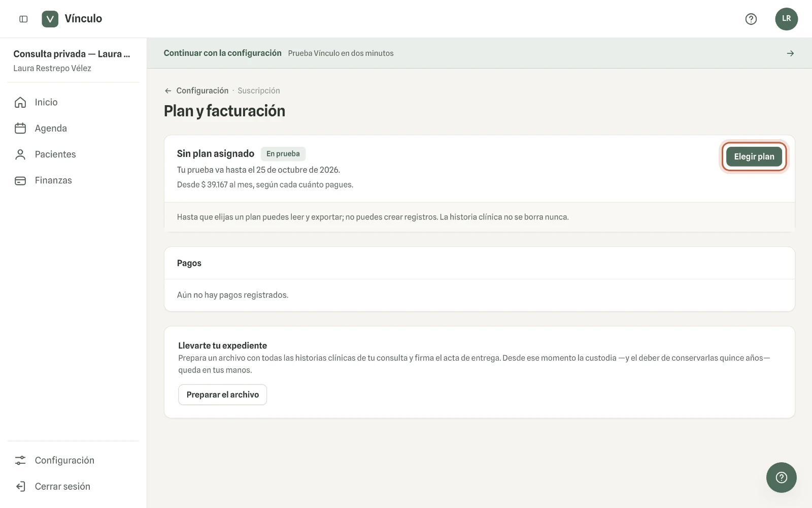
Task: Click the Inicio home icon
Action: pyautogui.click(x=20, y=102)
